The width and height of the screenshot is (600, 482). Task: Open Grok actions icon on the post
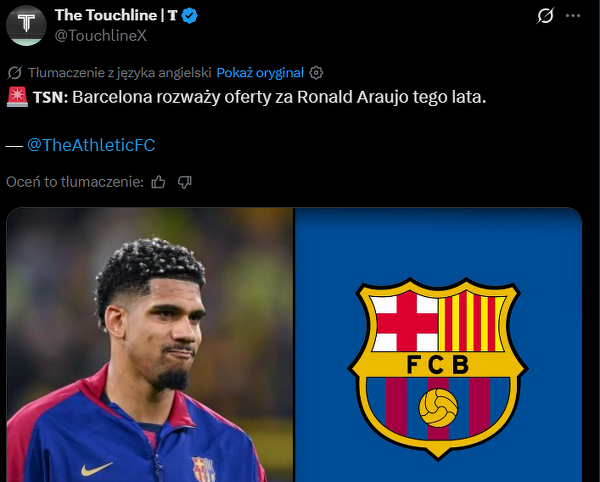pyautogui.click(x=545, y=16)
